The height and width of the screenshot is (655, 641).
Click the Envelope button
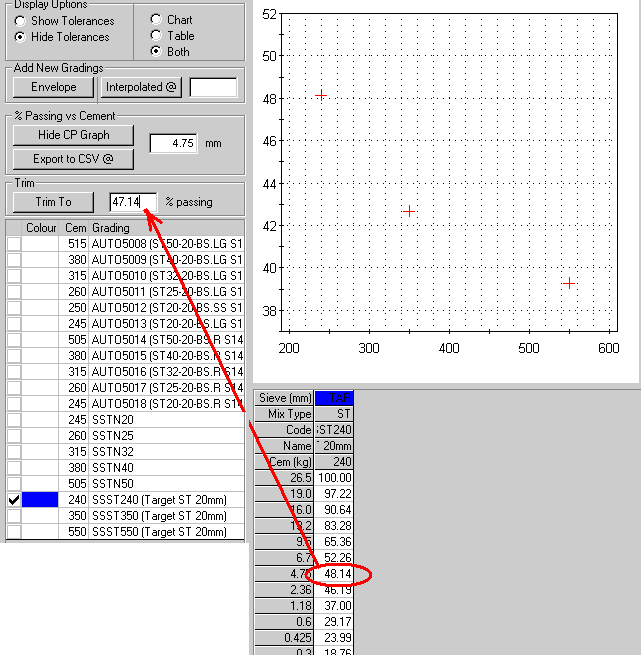53,88
